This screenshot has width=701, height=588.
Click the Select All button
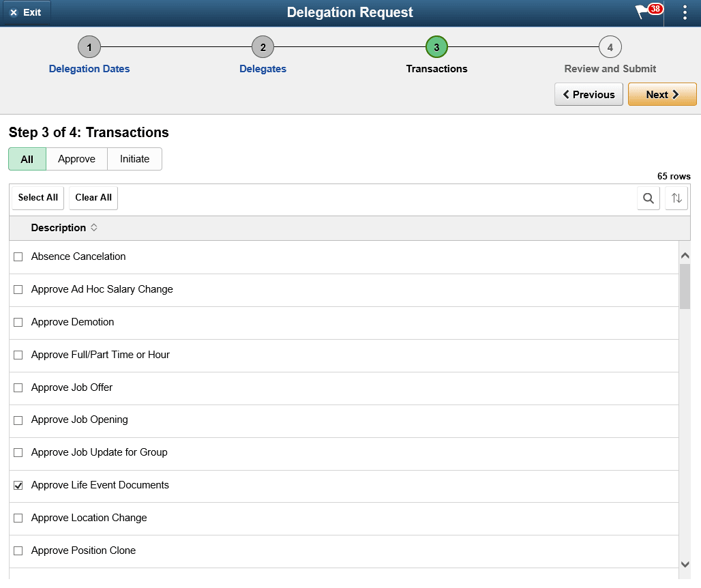coord(37,197)
